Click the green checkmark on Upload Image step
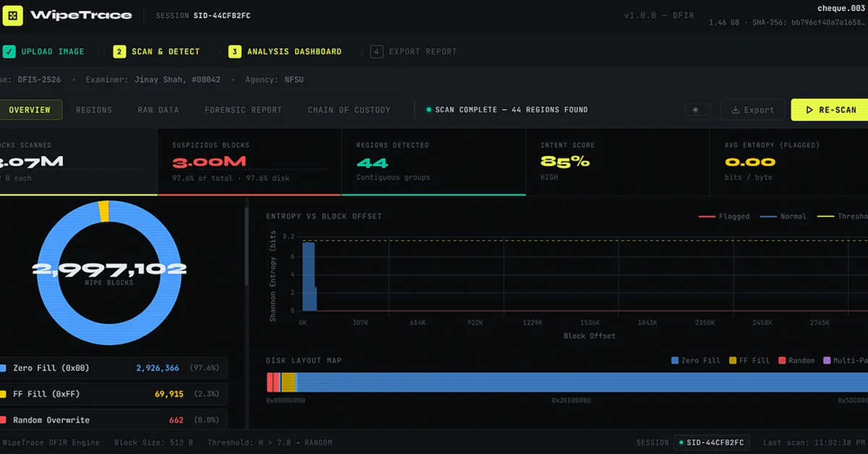This screenshot has width=868, height=454. [9, 52]
